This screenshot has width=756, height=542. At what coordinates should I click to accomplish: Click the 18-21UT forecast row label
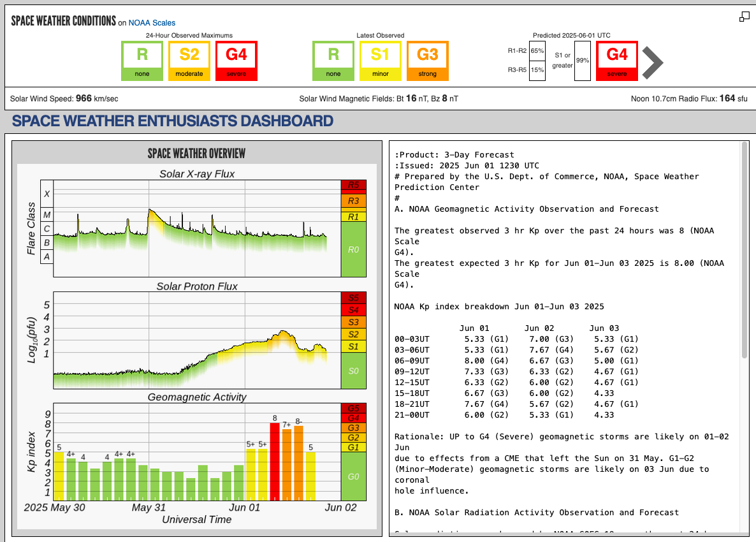[x=412, y=404]
